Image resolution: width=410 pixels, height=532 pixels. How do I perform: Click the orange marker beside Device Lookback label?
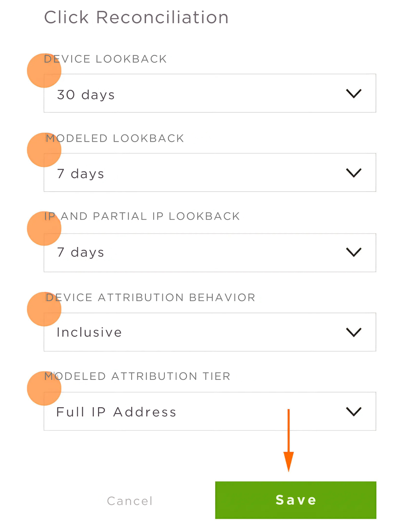click(x=44, y=71)
